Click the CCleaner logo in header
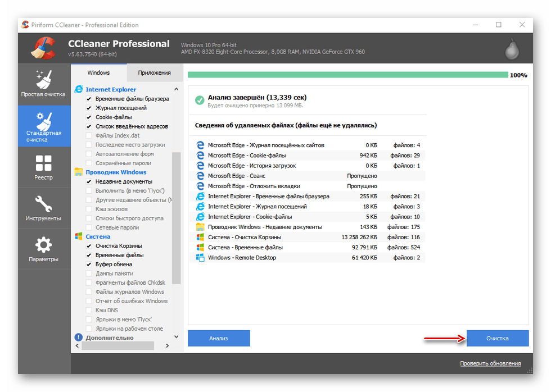Screen dimensions: 551x392 tap(43, 48)
